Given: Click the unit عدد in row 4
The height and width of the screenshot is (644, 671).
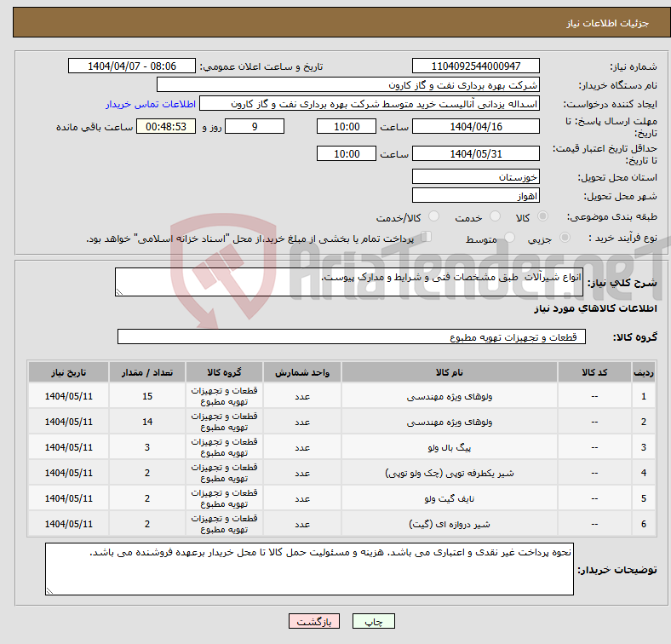Looking at the screenshot, I should click(302, 473).
